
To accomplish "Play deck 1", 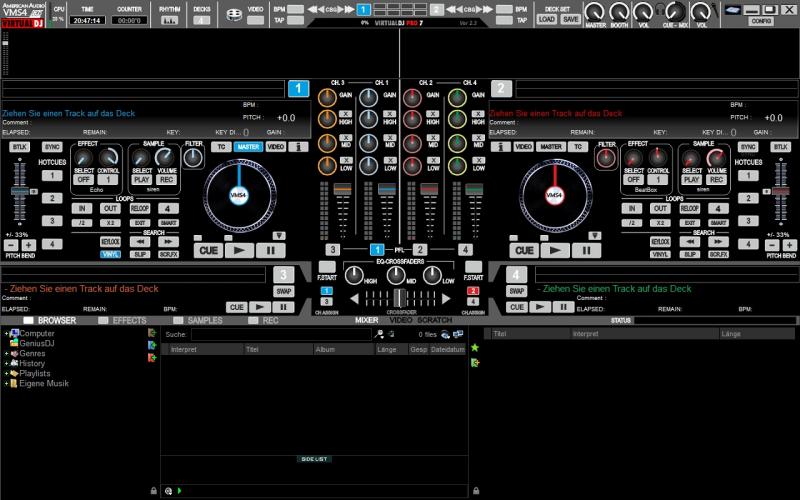I will pos(239,251).
